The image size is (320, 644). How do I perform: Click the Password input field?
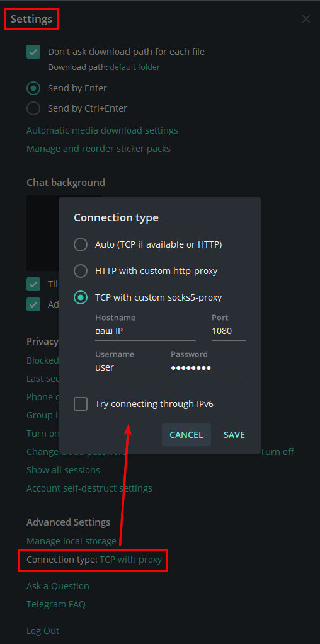tap(209, 367)
